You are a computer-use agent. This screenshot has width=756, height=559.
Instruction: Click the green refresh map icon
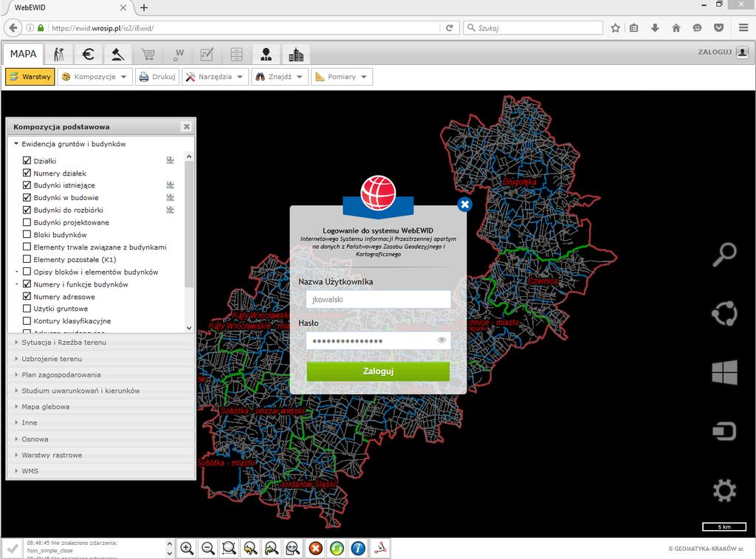(337, 549)
